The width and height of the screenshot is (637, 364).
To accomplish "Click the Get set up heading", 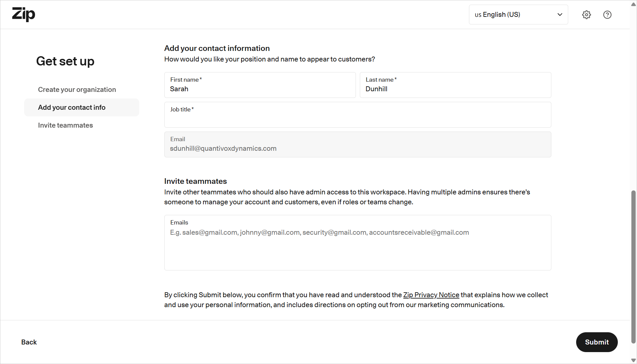I will pos(65,61).
